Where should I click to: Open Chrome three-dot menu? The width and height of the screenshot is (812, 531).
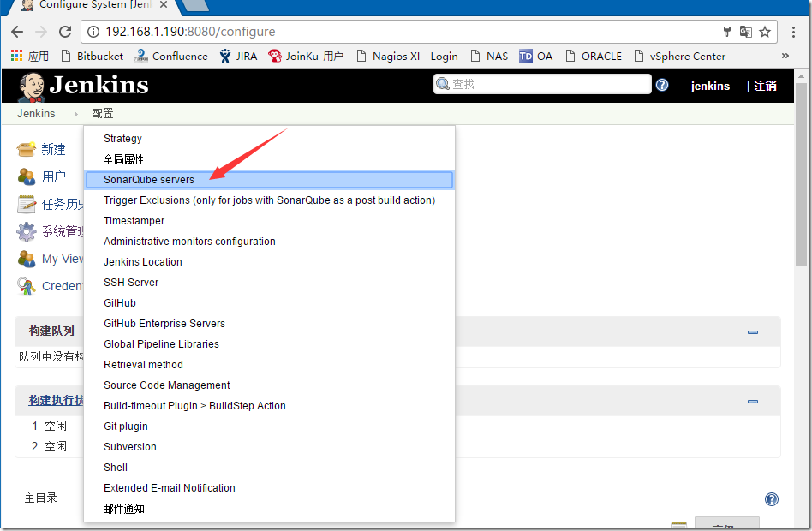pos(793,32)
